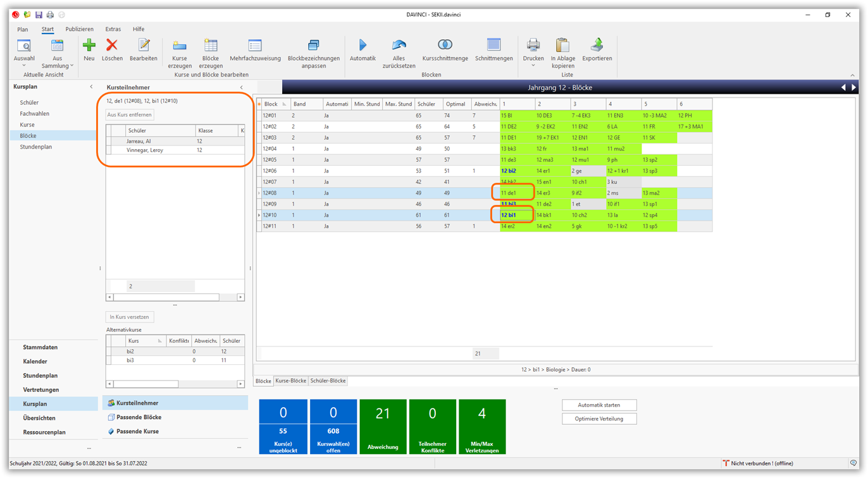Click the Exportieren icon
Viewport: 868px width, 478px height.
point(597,46)
